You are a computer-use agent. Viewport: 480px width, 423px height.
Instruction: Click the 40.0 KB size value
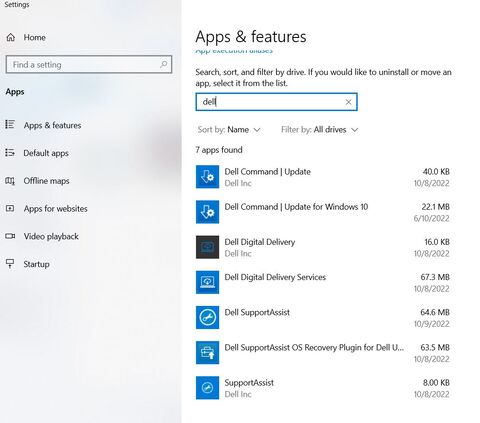(x=436, y=172)
